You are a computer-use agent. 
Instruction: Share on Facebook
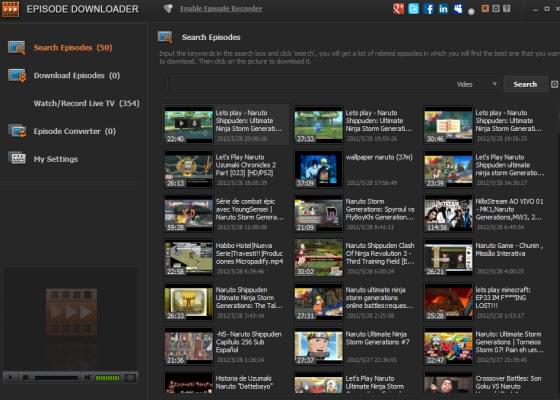click(x=429, y=9)
